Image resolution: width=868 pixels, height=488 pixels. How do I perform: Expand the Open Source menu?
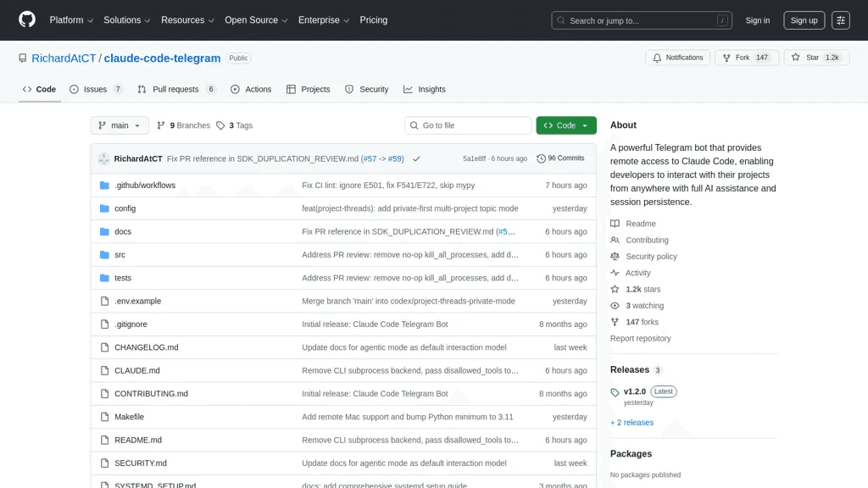(x=256, y=20)
